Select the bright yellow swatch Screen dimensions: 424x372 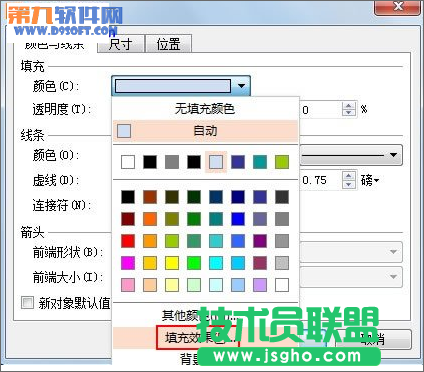(172, 263)
